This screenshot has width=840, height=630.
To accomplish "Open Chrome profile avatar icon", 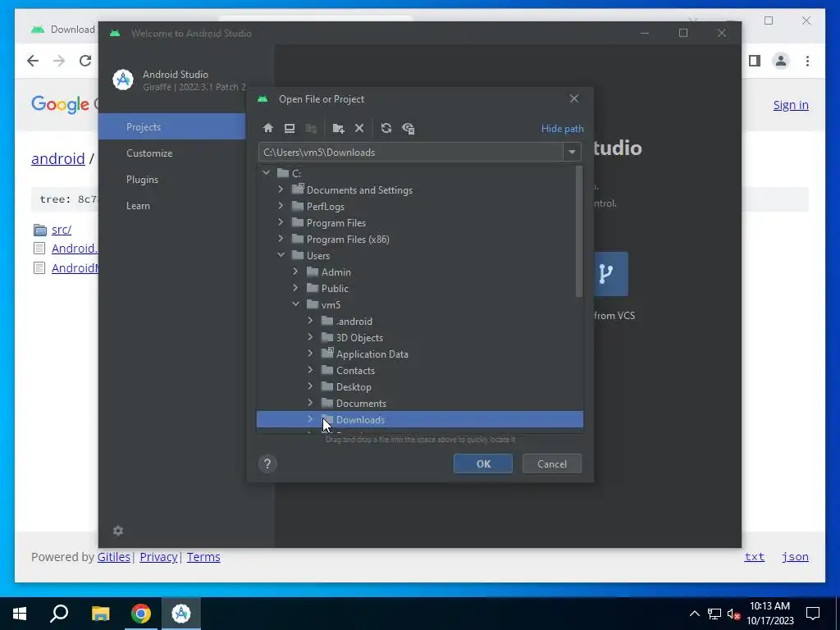I will click(781, 61).
